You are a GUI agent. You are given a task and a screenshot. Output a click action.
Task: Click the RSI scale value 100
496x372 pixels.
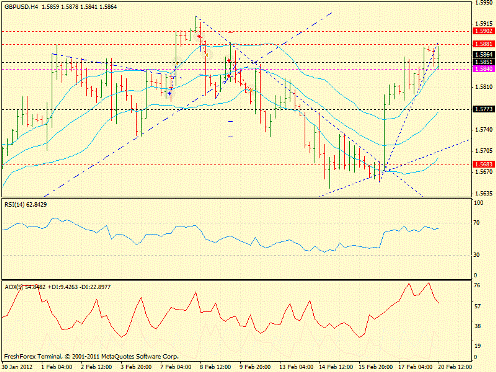click(x=479, y=203)
